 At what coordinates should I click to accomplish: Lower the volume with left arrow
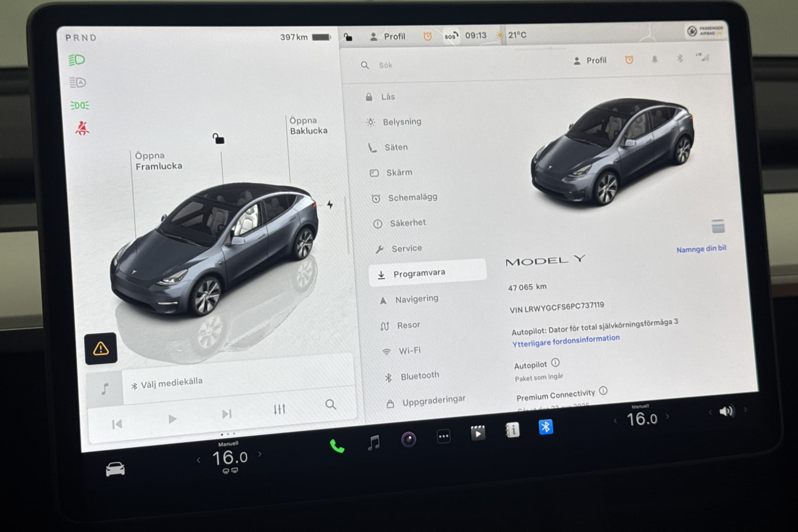pyautogui.click(x=710, y=412)
